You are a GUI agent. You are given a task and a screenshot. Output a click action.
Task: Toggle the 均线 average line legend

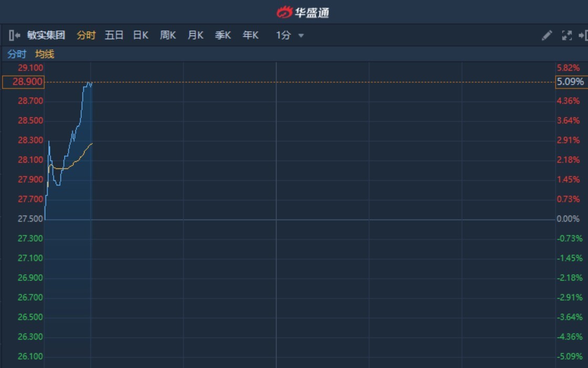[x=45, y=54]
